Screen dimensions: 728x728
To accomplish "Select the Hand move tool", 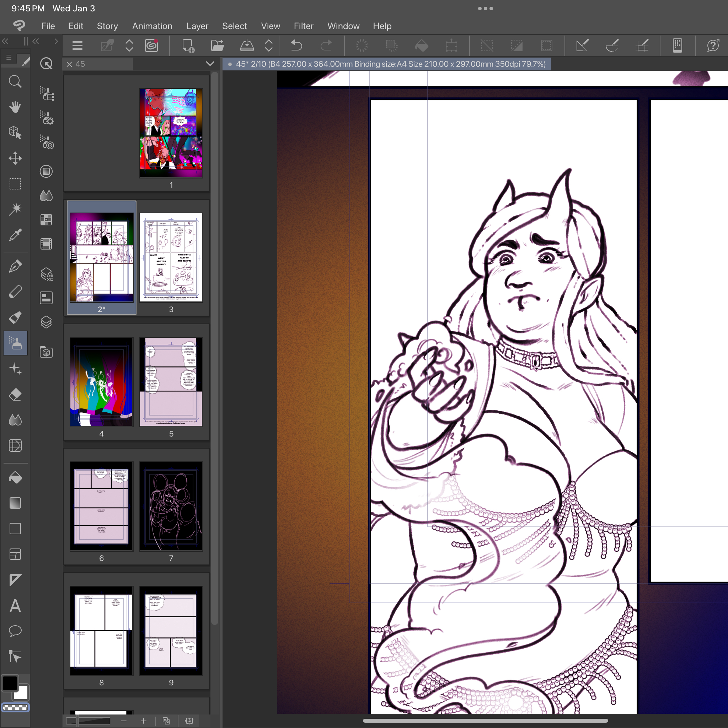I will click(15, 107).
